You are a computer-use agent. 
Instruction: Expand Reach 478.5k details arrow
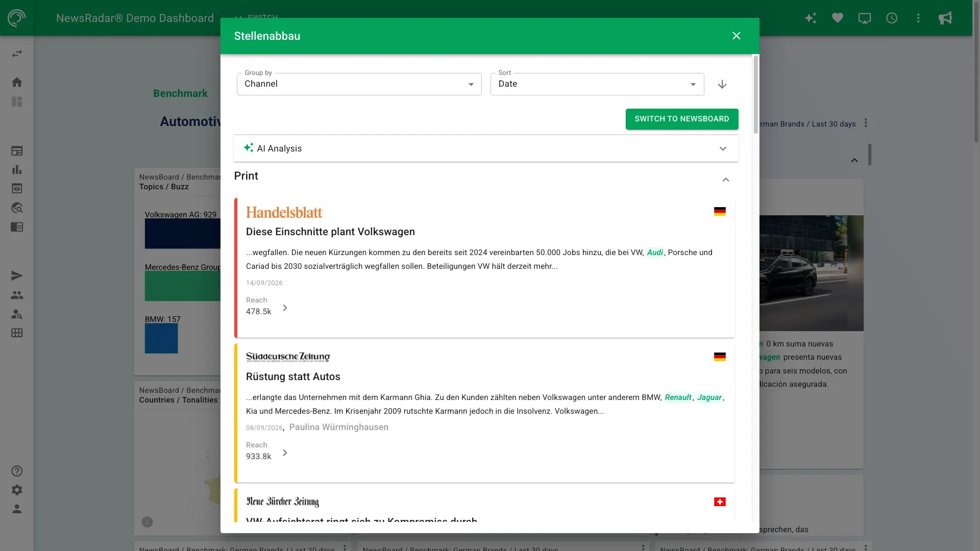point(285,308)
